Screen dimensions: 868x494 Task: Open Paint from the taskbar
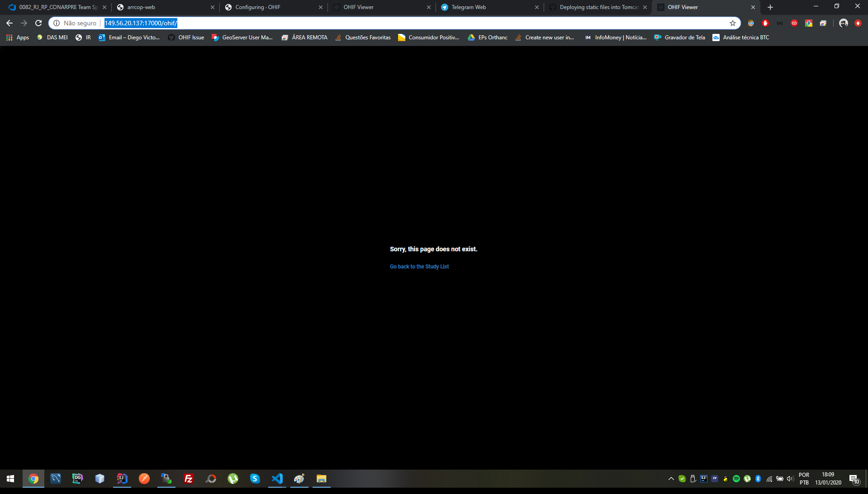[299, 479]
